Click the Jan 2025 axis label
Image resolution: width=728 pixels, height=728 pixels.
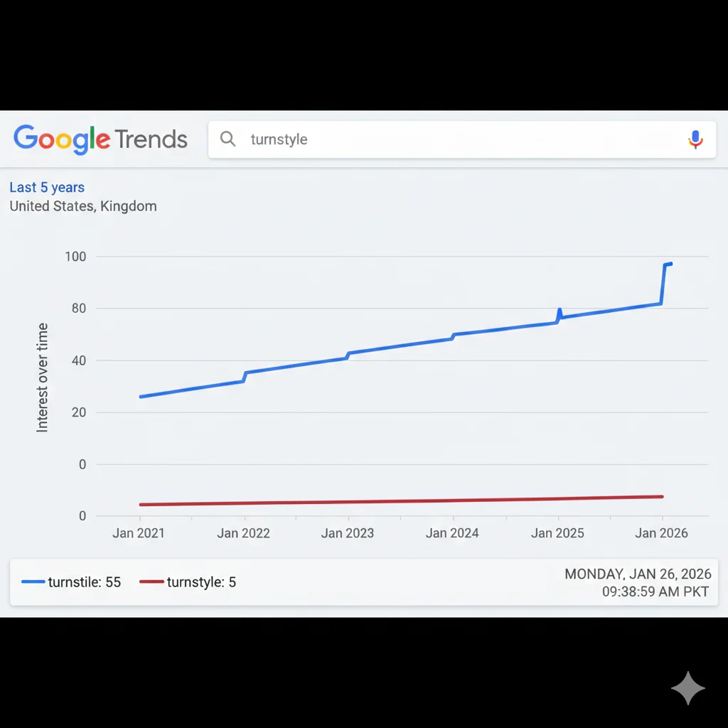coord(557,533)
